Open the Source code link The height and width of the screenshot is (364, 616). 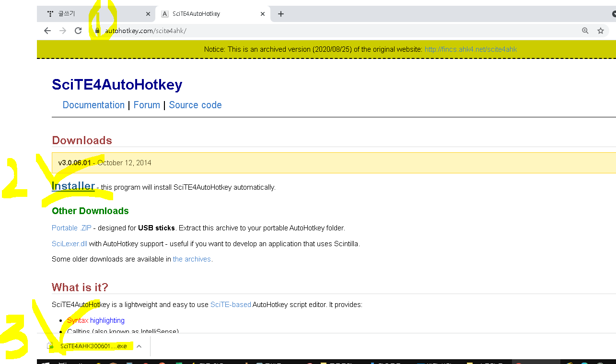coord(195,105)
